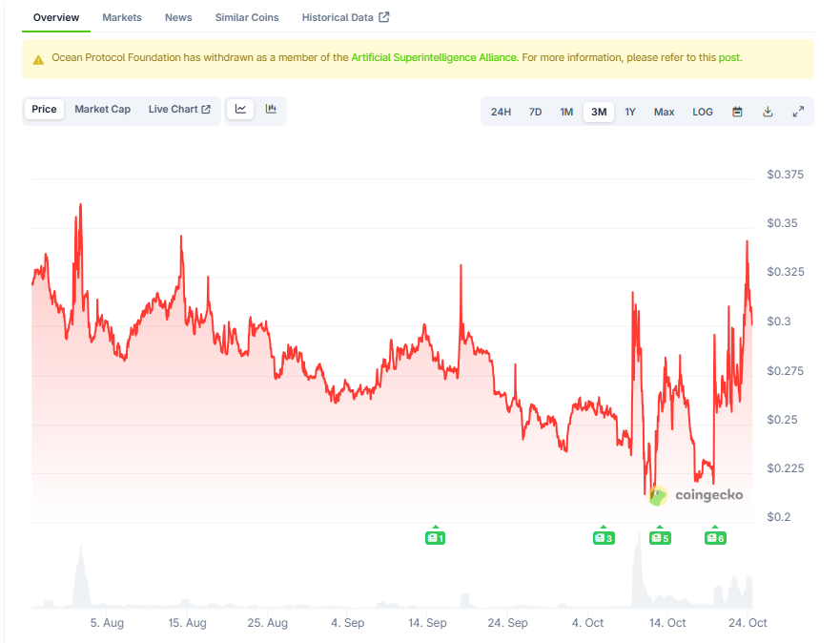Choose the 7D time range
The width and height of the screenshot is (840, 643).
535,112
